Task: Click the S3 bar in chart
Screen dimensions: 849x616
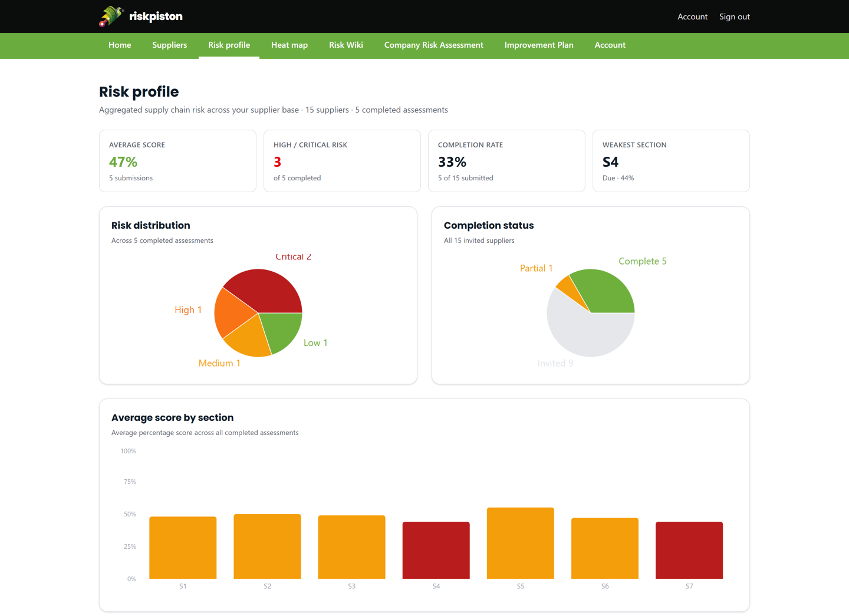Action: pyautogui.click(x=351, y=547)
